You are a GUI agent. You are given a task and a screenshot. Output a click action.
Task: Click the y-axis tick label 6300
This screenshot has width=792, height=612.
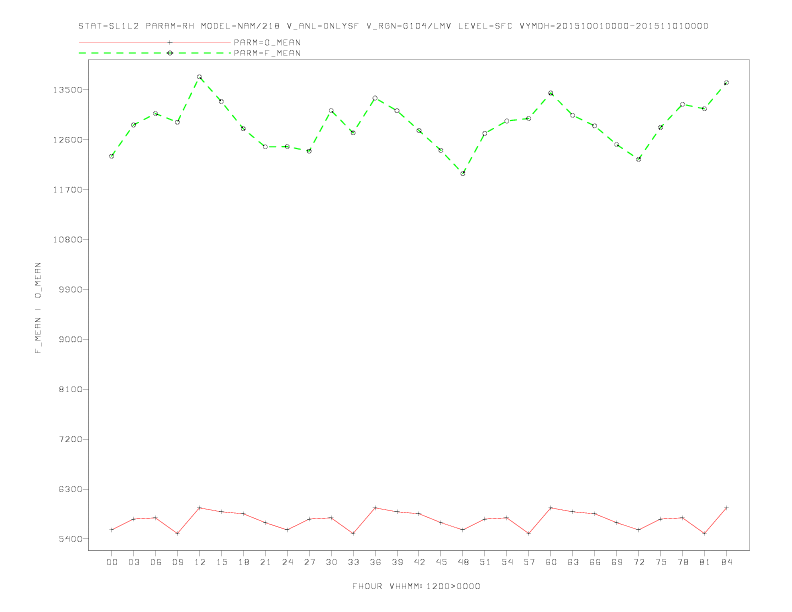70,489
